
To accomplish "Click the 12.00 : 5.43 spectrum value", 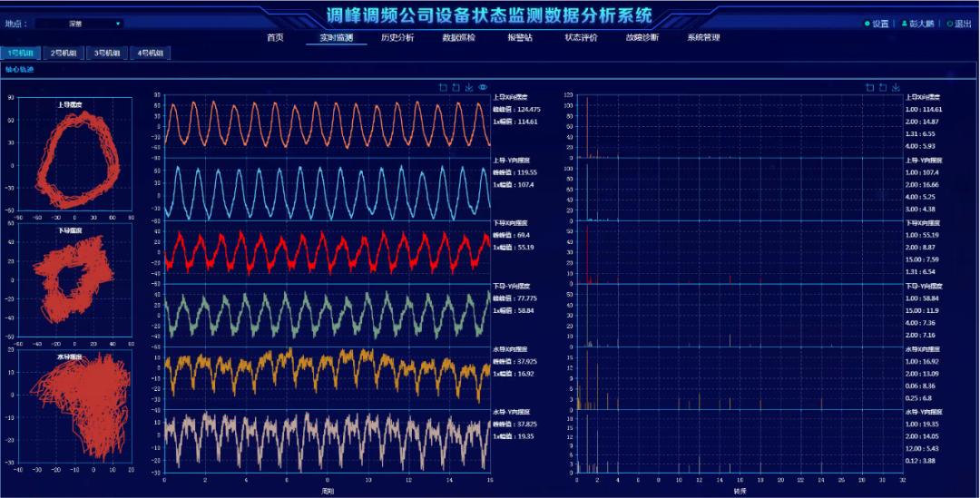I will point(923,449).
